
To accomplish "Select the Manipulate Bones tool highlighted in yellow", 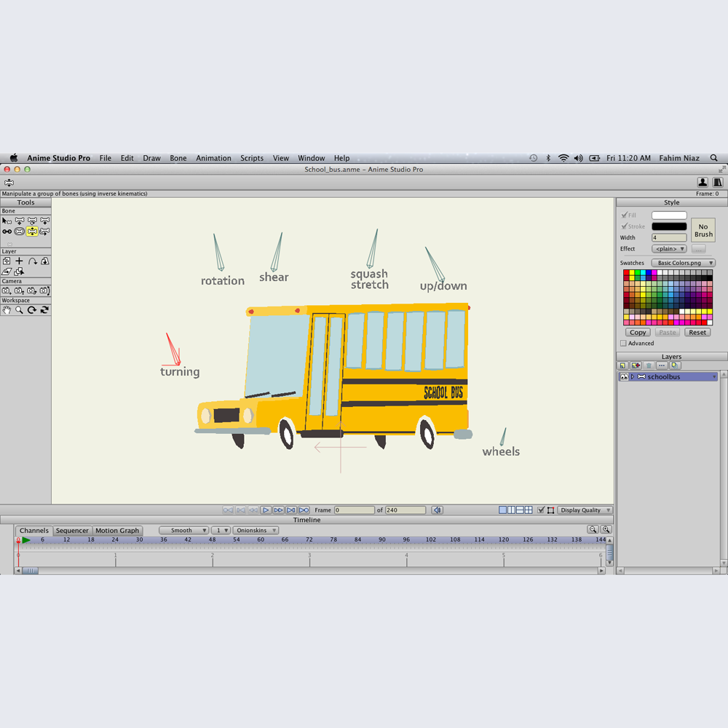I will tap(32, 232).
